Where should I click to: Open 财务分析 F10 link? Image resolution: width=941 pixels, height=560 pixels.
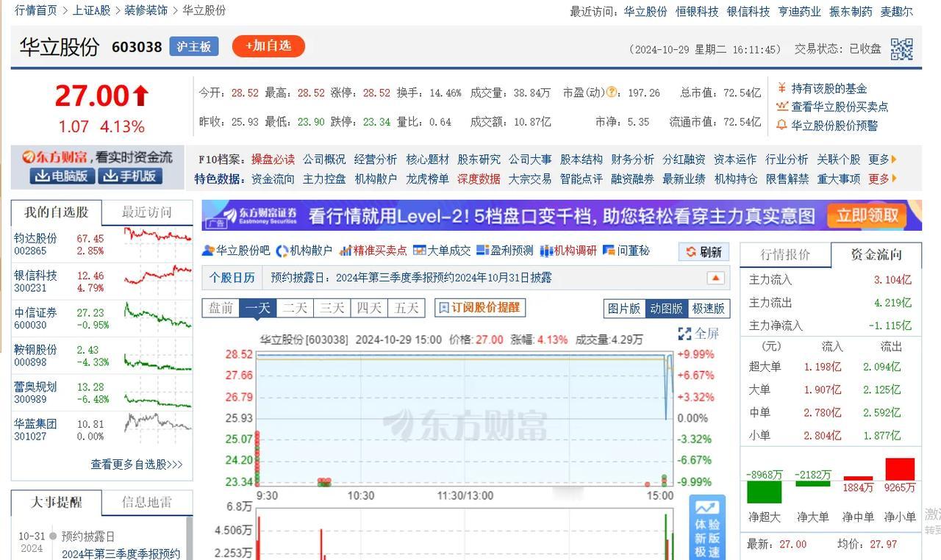[632, 159]
